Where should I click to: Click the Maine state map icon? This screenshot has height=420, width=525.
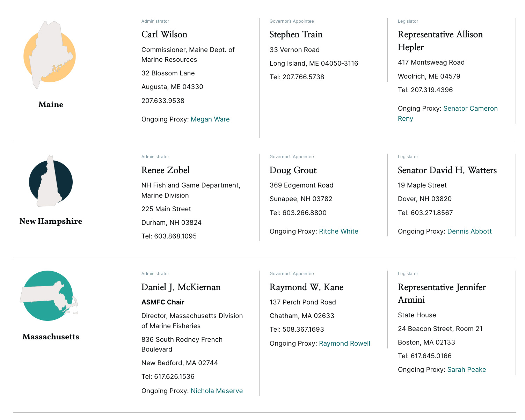49,55
